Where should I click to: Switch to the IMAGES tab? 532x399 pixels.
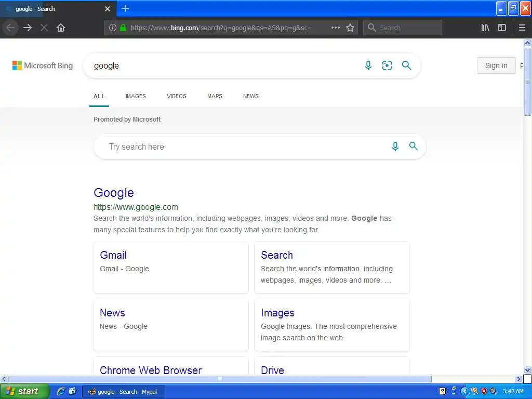tap(136, 96)
